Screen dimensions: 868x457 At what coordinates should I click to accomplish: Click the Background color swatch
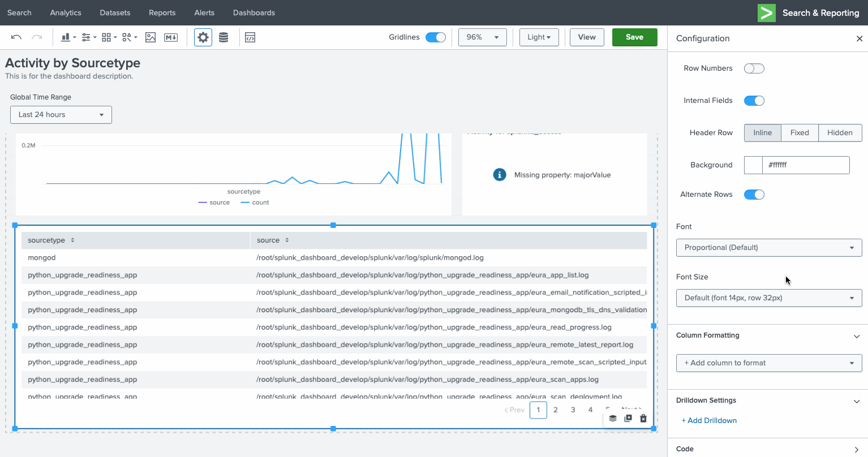(753, 165)
